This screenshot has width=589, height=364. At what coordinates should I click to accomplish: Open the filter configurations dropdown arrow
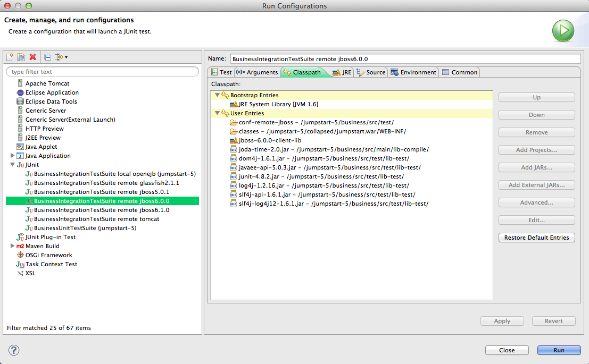click(66, 57)
